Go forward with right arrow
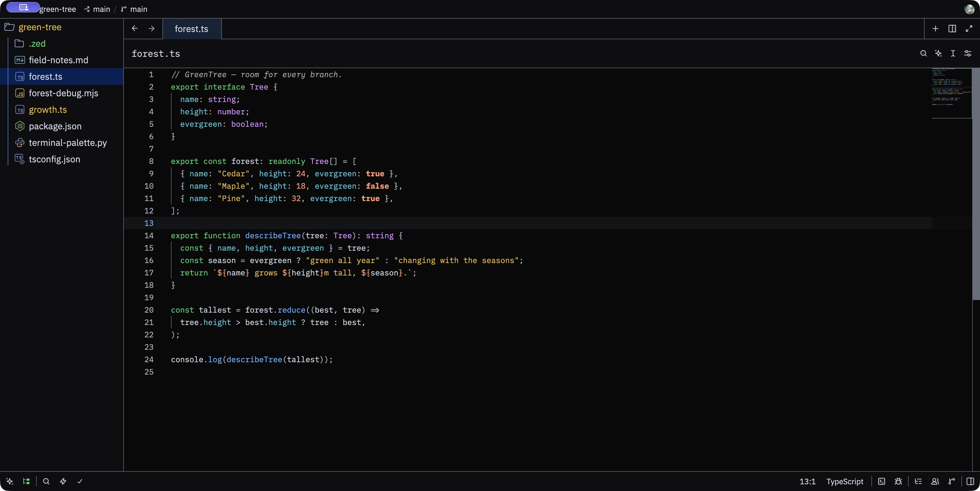Image resolution: width=980 pixels, height=491 pixels. coord(151,29)
